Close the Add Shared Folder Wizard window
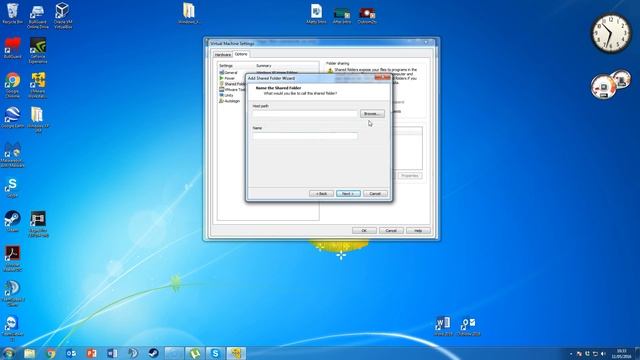This screenshot has height=360, width=640. click(x=382, y=78)
